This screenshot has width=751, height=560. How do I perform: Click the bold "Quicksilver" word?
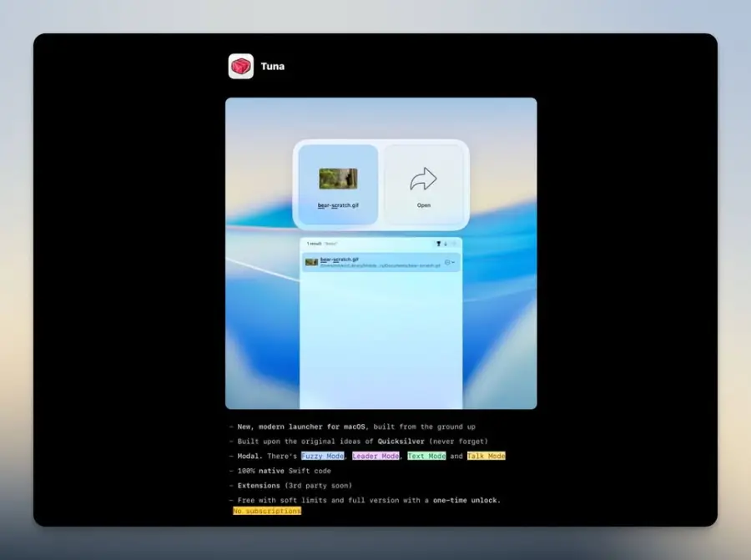(401, 441)
